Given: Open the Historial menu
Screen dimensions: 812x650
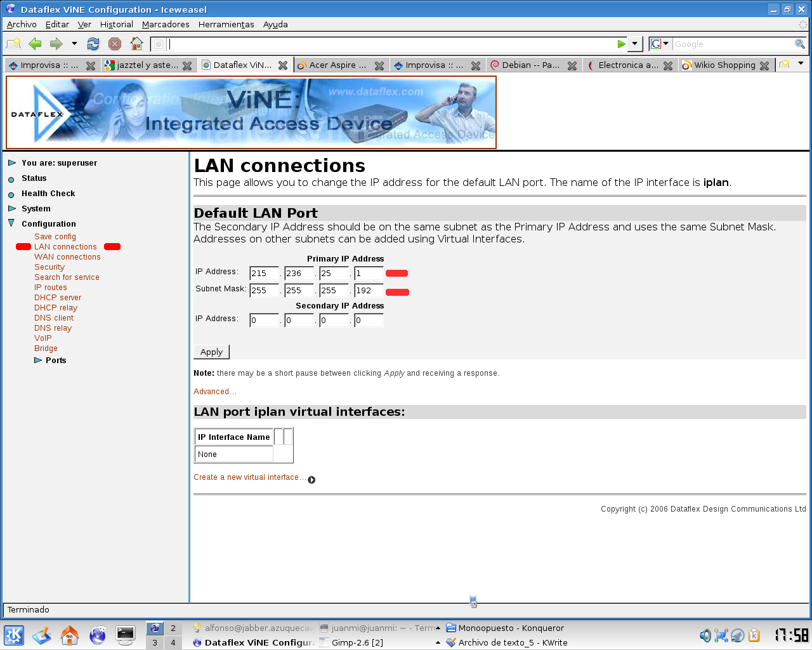Looking at the screenshot, I should tap(117, 24).
